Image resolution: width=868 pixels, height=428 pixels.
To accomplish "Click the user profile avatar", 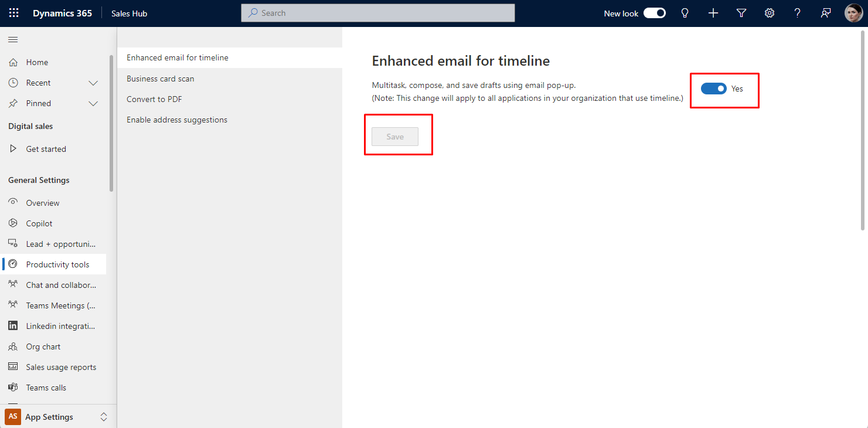I will (853, 13).
